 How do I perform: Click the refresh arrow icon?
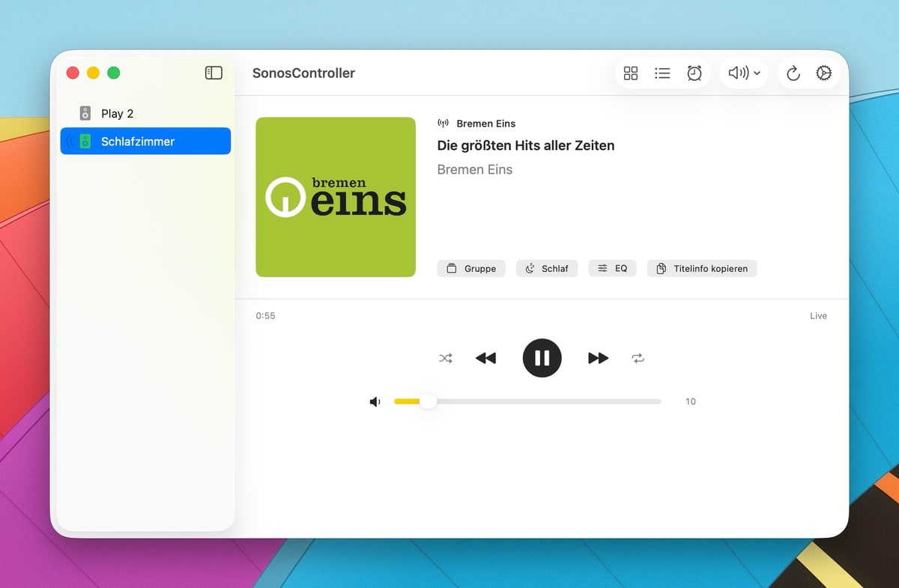click(x=793, y=73)
